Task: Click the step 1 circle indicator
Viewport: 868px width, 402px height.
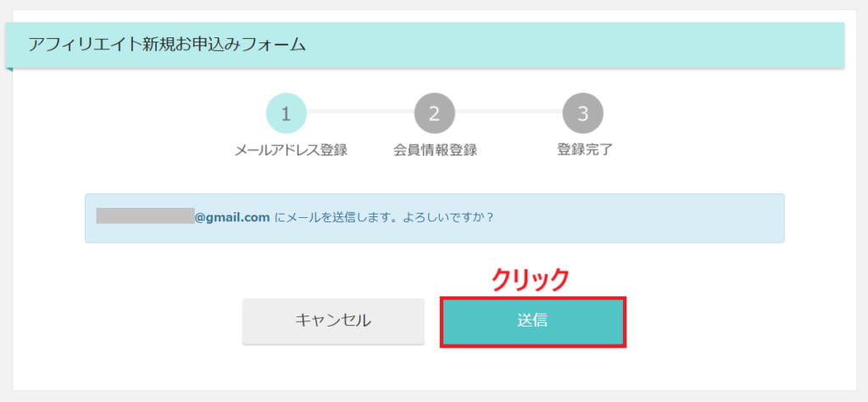Action: [x=286, y=114]
